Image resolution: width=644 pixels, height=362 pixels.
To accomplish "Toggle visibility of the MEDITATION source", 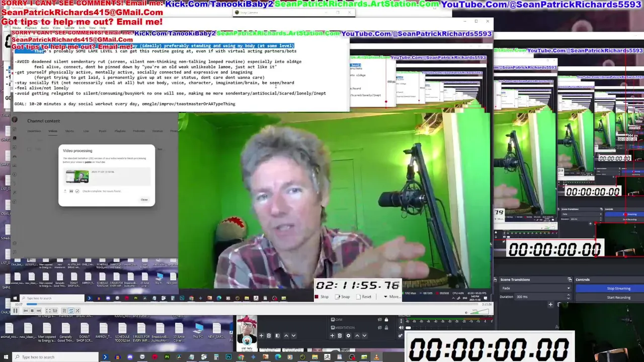I will (380, 328).
